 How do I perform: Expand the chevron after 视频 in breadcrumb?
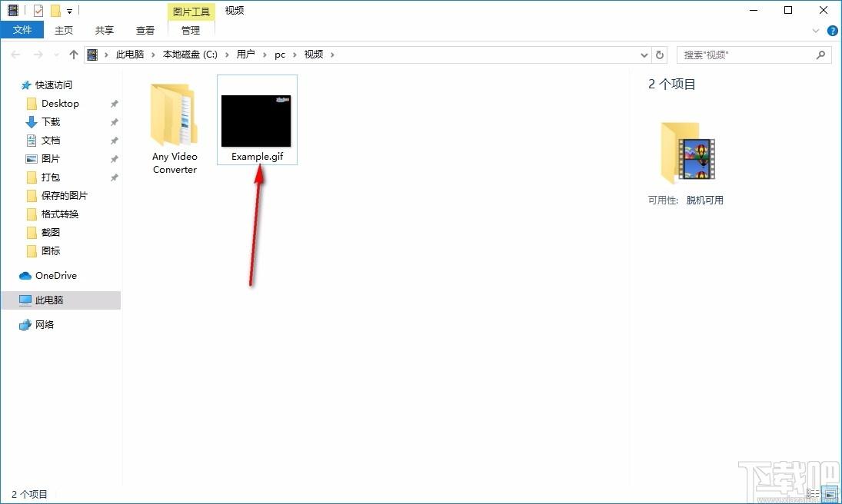332,55
